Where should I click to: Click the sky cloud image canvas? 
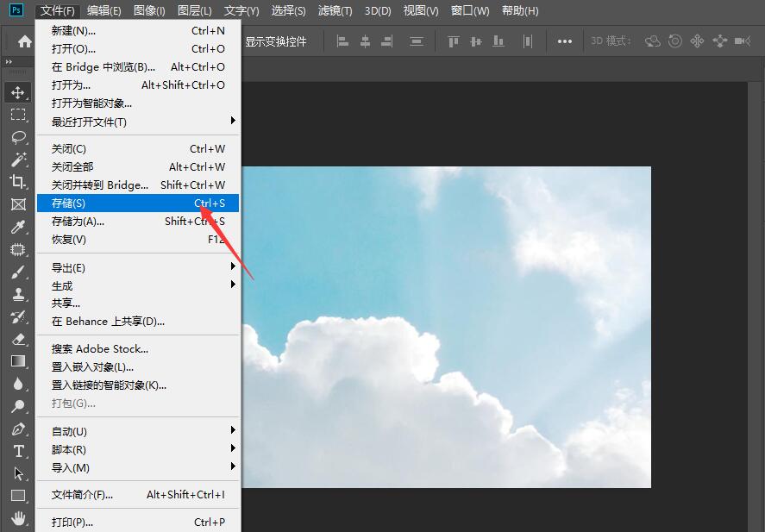point(447,327)
